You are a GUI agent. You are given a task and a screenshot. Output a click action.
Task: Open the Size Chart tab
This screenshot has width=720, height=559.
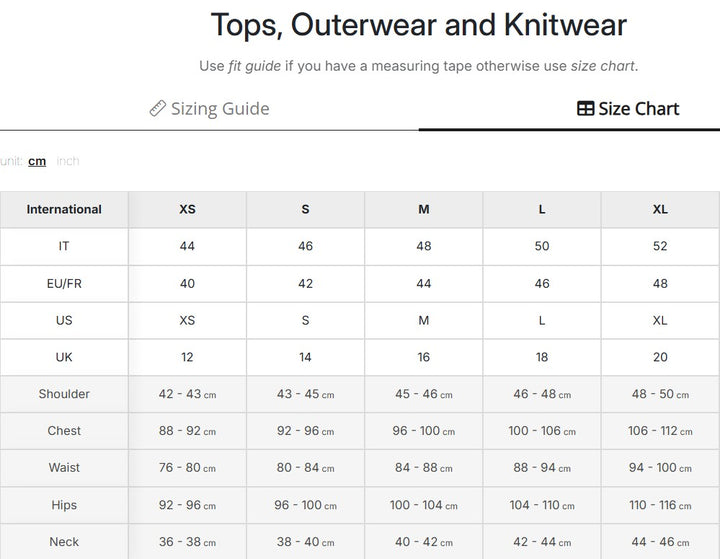click(x=628, y=108)
